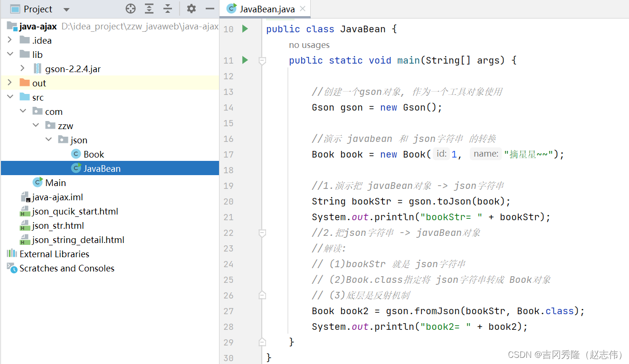Expand the out folder
The height and width of the screenshot is (364, 629).
tap(10, 83)
